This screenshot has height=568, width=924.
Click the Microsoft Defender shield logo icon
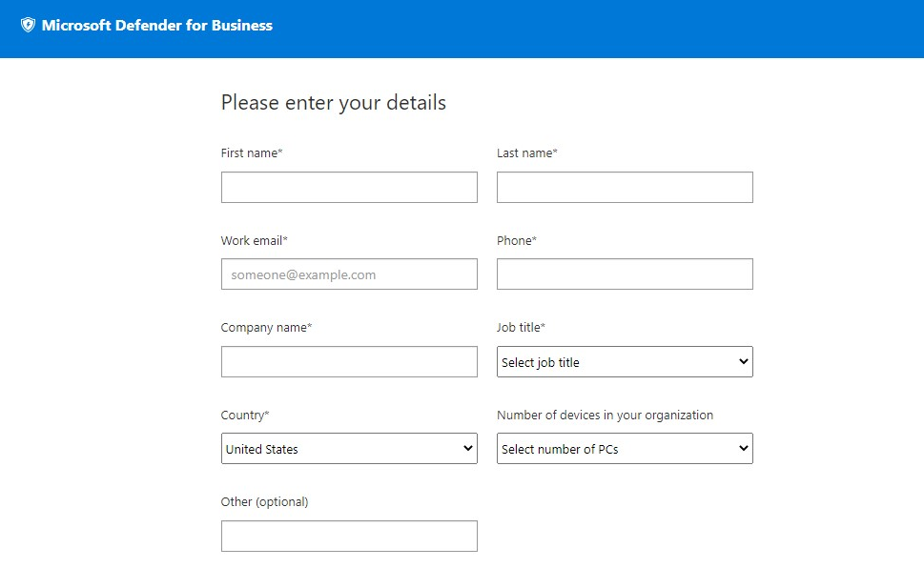click(28, 25)
